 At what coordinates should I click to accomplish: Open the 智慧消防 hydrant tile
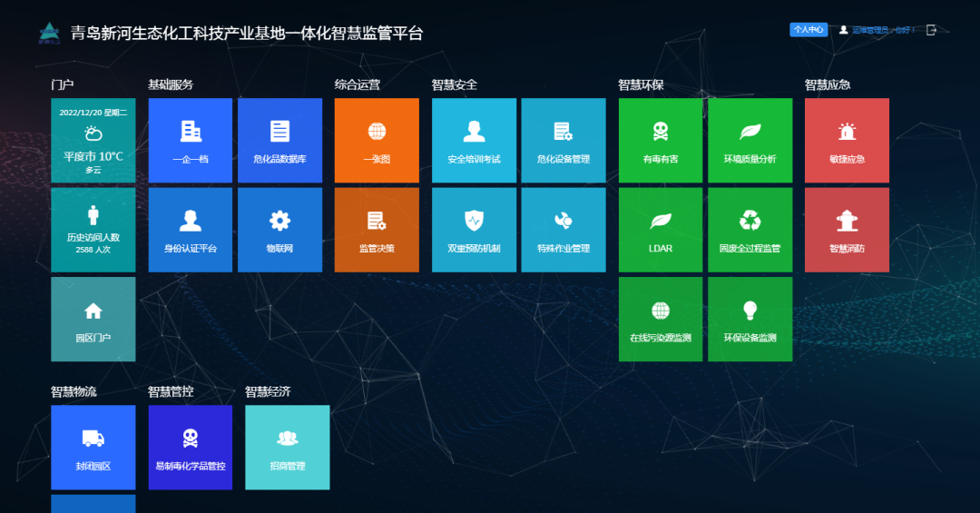point(847,230)
